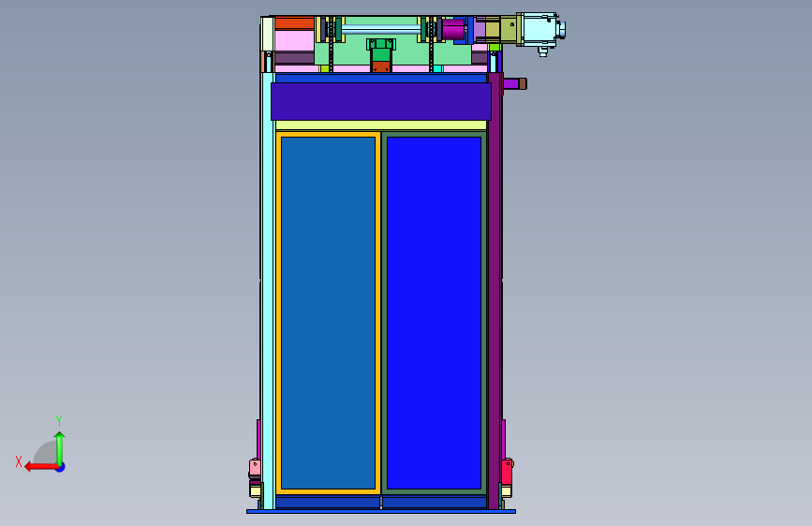Select the pink block below the orange block
Screen dimensions: 812x526
point(294,40)
